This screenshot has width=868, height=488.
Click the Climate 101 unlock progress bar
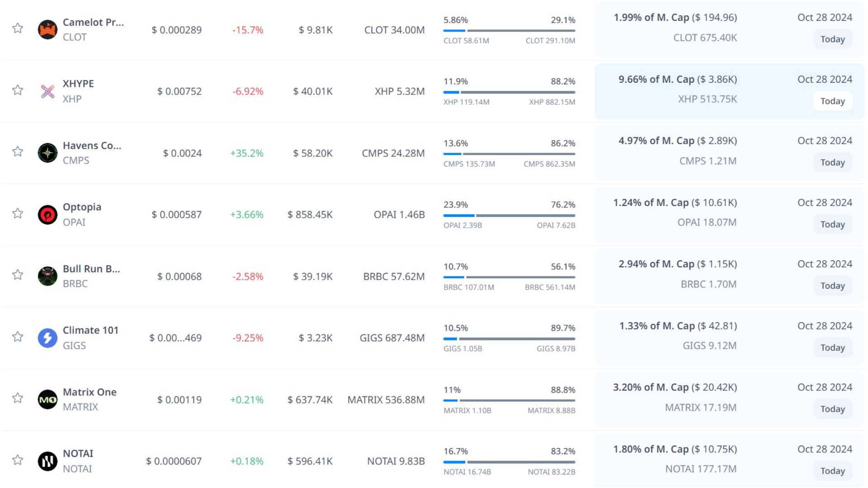tap(509, 339)
